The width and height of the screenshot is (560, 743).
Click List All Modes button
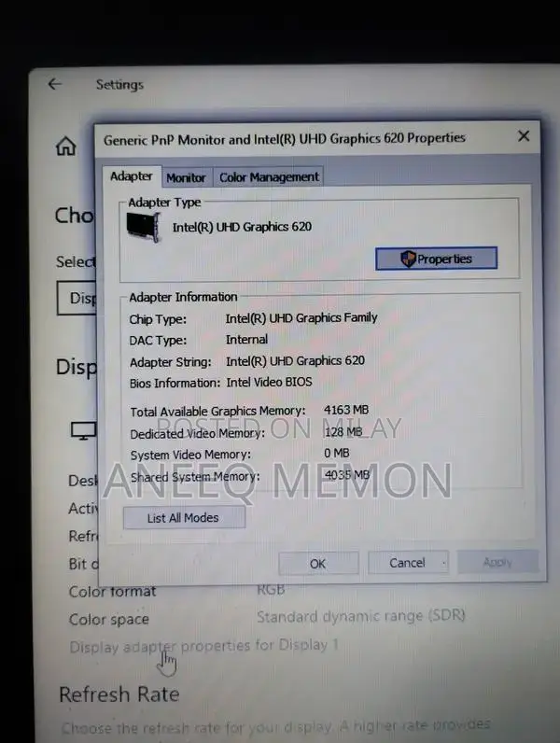pyautogui.click(x=184, y=517)
